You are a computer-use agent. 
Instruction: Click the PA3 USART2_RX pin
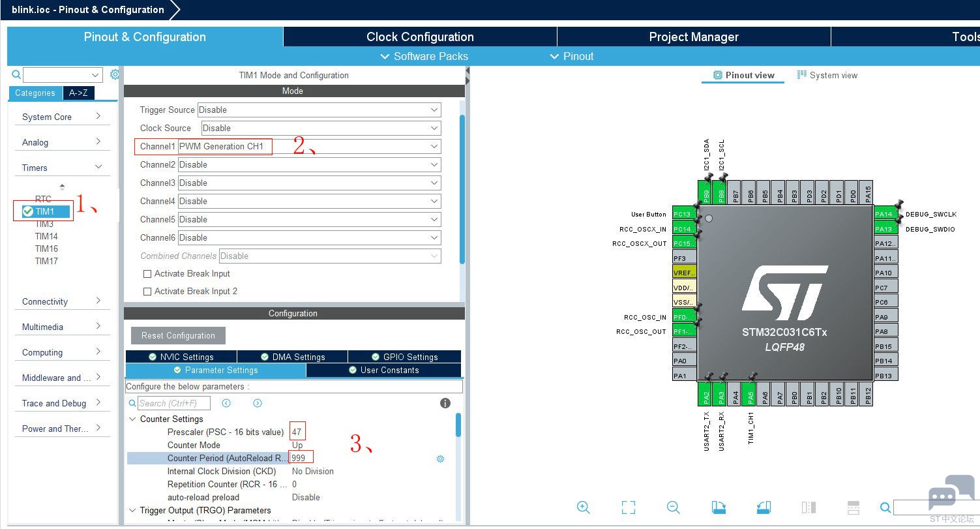[720, 394]
